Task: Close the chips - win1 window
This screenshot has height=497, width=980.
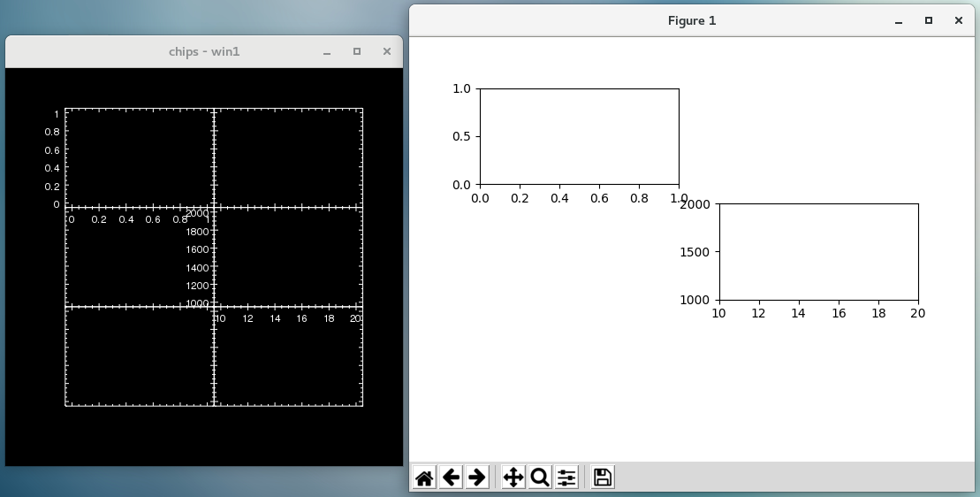Action: (x=386, y=52)
